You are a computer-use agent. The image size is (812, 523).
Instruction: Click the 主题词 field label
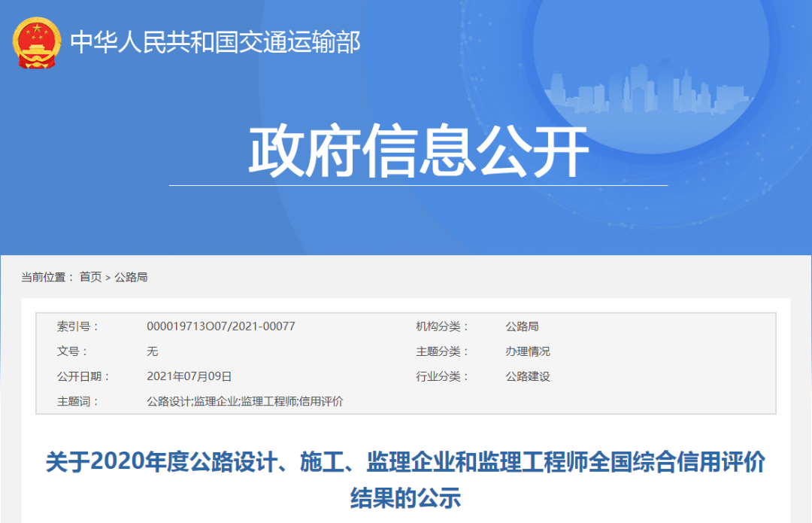coord(77,401)
